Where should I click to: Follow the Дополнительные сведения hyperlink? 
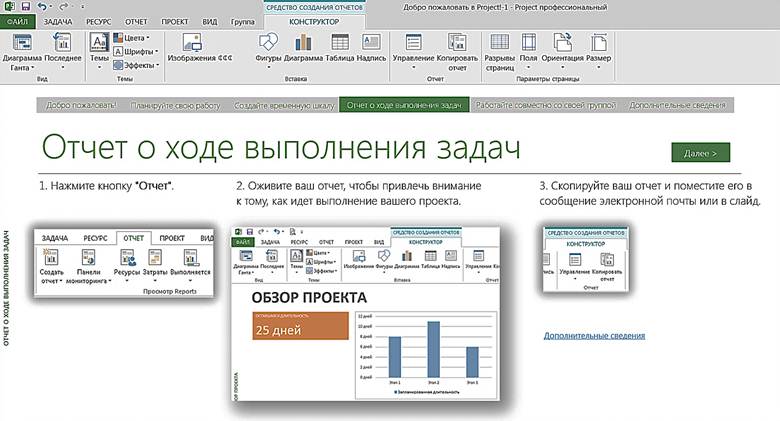pos(594,336)
